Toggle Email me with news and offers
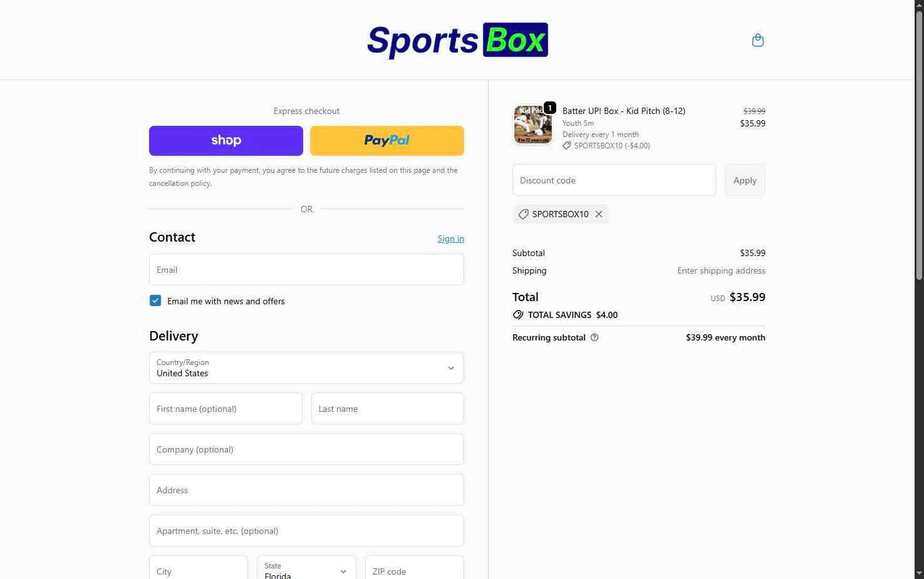 [155, 300]
